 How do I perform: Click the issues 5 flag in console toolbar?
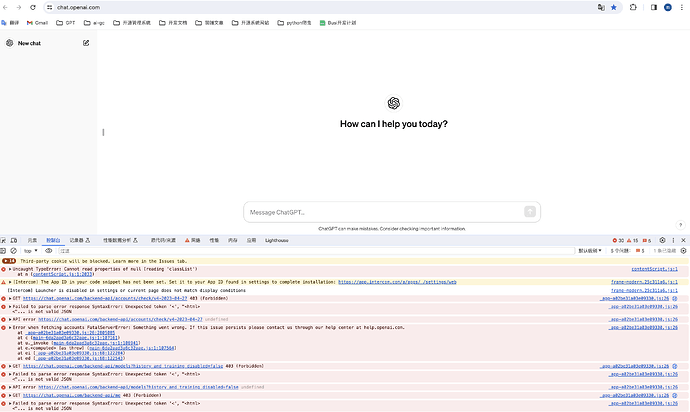pos(640,251)
